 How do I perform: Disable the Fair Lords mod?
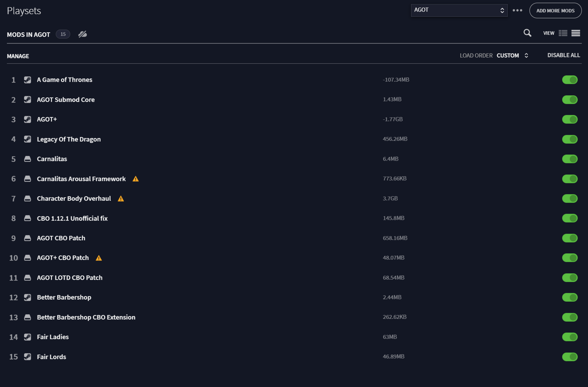click(x=570, y=357)
